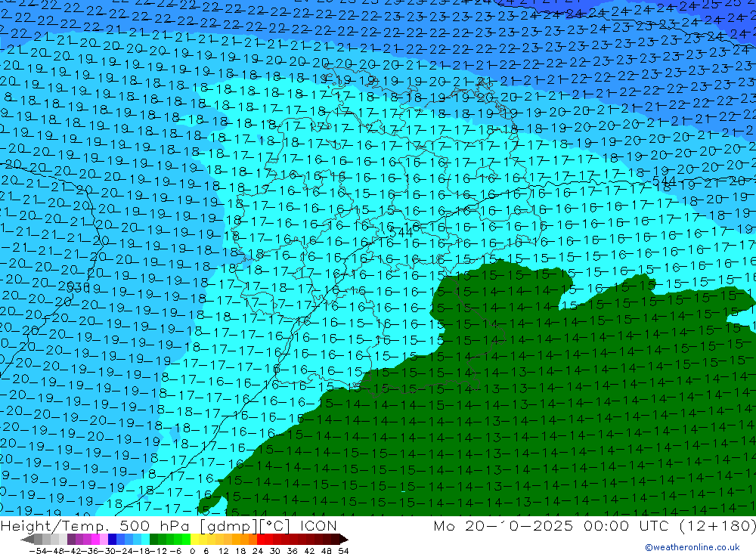Viewport: 756px width, 554px height.
Task: Select the bright yellow legend swatch above 0
Action: 195,539
